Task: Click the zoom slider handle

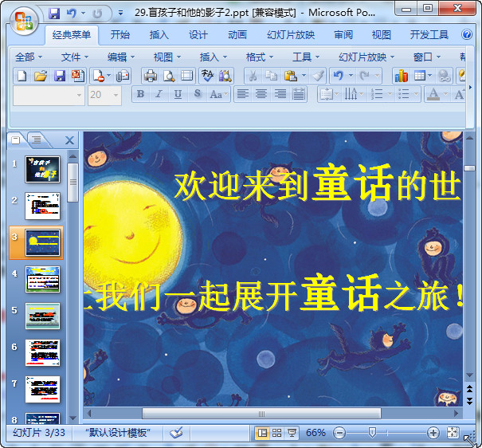Action: 372,433
